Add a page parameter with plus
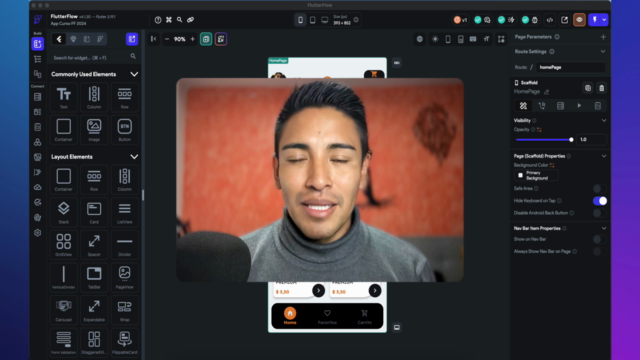Image resolution: width=640 pixels, height=360 pixels. click(x=603, y=37)
